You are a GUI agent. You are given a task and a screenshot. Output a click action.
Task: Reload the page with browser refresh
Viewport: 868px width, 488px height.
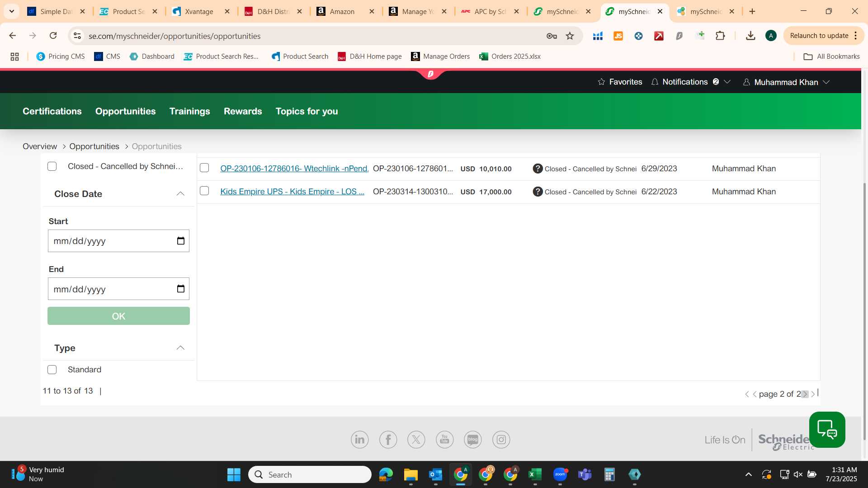point(53,36)
